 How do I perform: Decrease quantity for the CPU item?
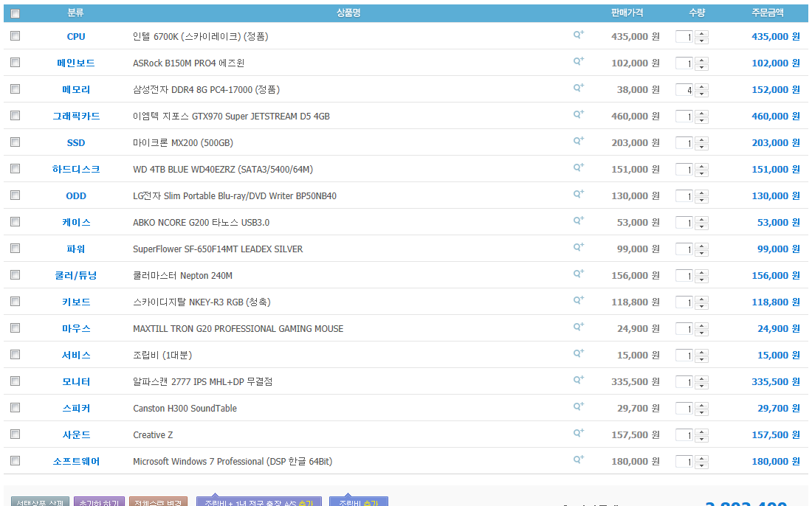tap(701, 41)
